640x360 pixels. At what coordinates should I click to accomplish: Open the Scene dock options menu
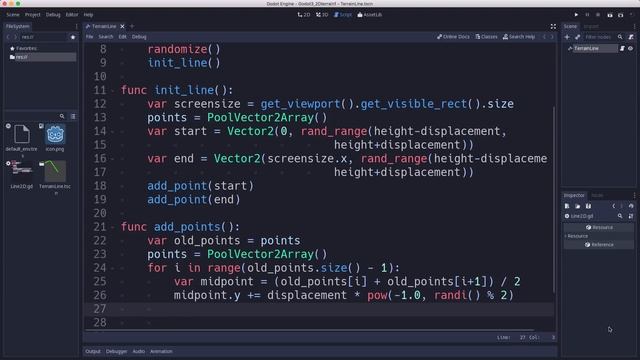634,26
